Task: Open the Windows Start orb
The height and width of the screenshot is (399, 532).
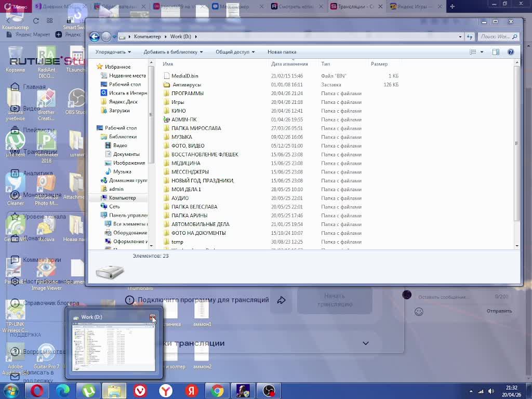Action: tap(11, 391)
